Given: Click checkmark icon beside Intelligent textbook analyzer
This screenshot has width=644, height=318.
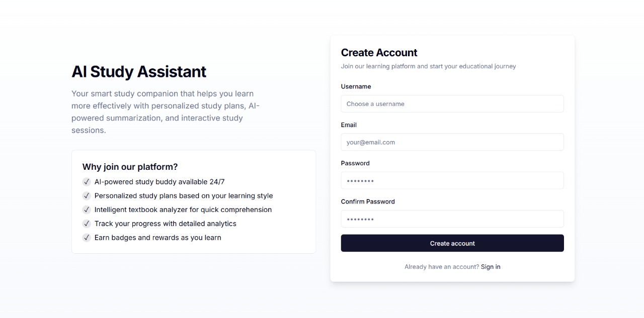Looking at the screenshot, I should pos(87,209).
